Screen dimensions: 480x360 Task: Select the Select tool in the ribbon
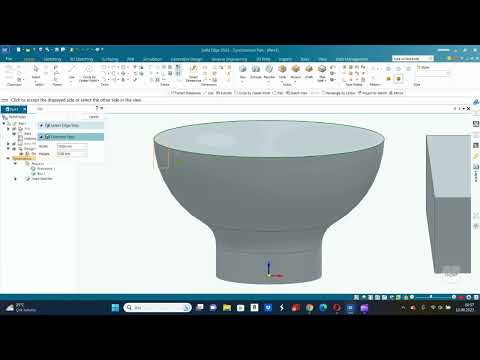click(x=36, y=71)
